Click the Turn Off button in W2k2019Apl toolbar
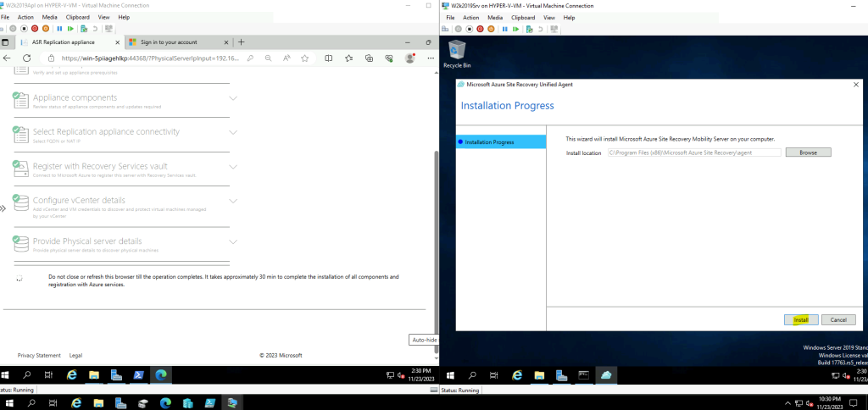 pyautogui.click(x=24, y=28)
